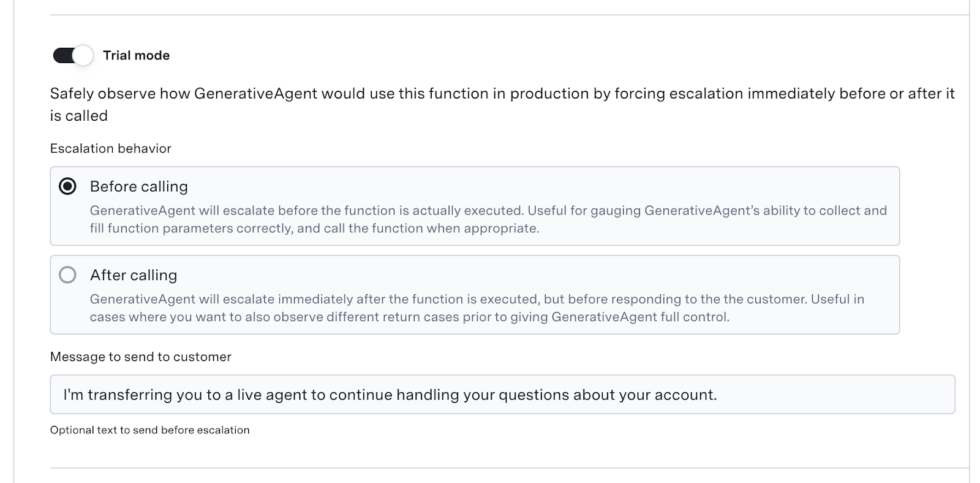Place cursor after account. in message field

pyautogui.click(x=718, y=395)
